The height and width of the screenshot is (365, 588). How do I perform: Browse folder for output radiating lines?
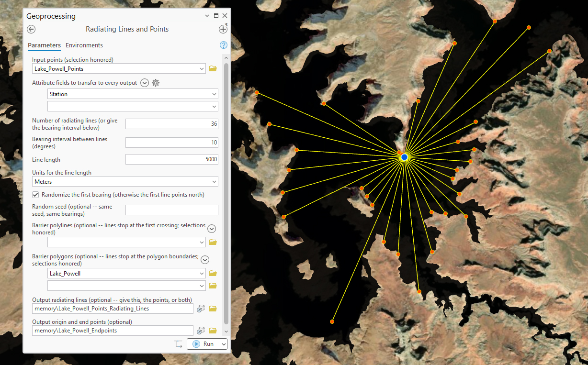point(213,309)
